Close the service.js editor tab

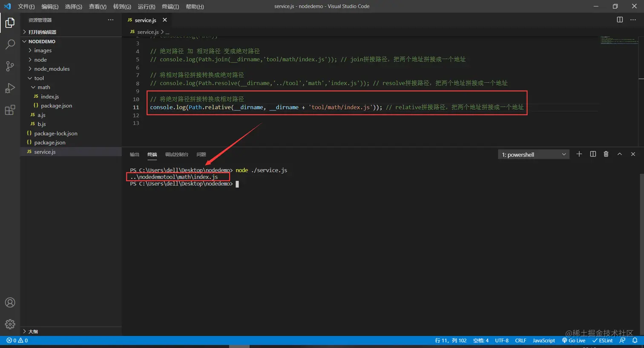pyautogui.click(x=165, y=20)
